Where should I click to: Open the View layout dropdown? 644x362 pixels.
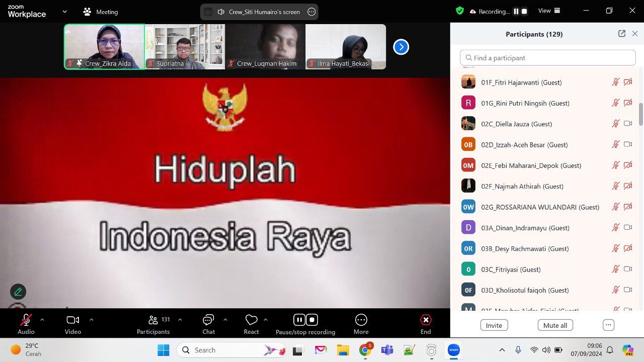point(549,11)
